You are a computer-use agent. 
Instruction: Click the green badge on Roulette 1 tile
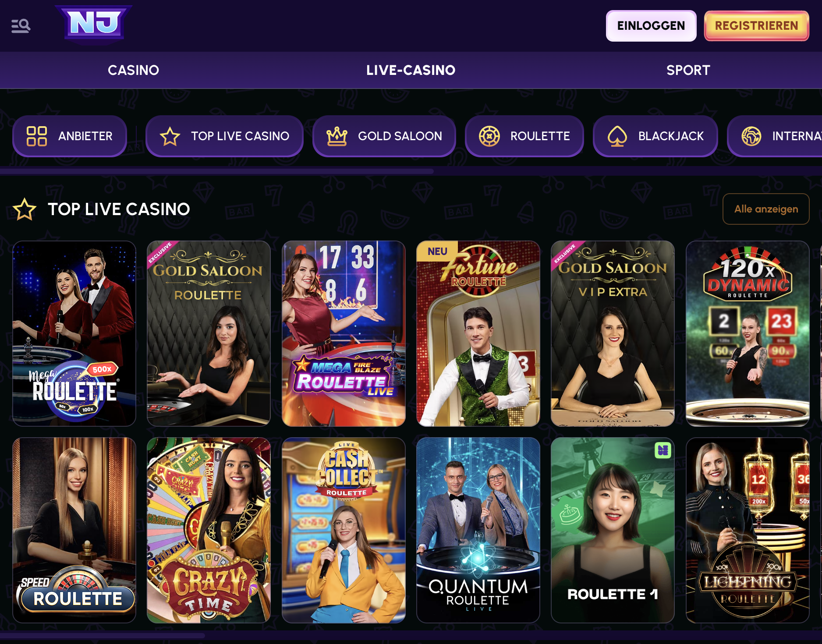pyautogui.click(x=663, y=450)
